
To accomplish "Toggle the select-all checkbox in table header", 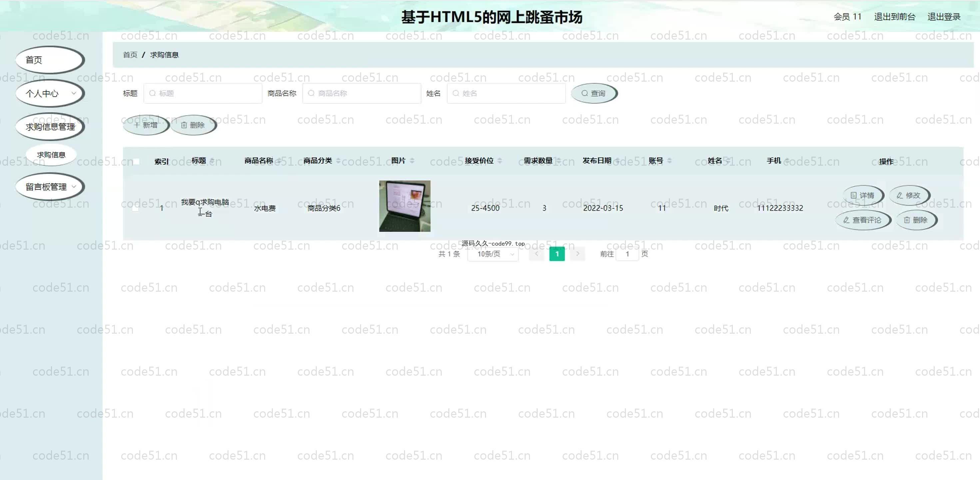I will click(136, 161).
